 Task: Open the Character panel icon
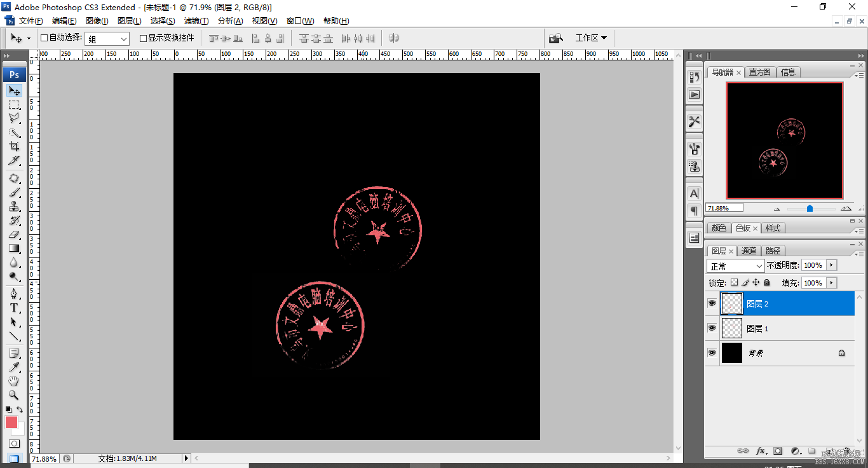pyautogui.click(x=695, y=193)
